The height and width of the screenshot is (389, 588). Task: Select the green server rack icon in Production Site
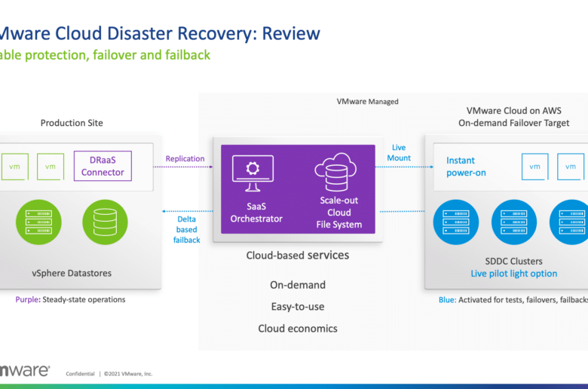click(38, 222)
